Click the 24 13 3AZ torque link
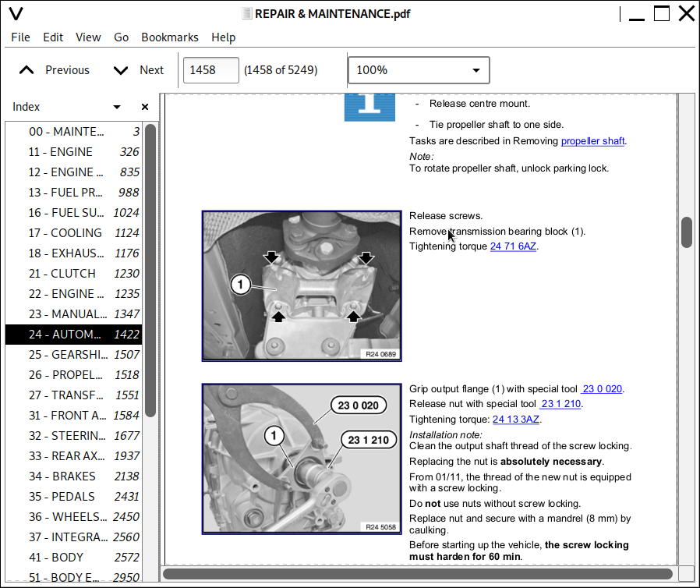This screenshot has width=700, height=588. coord(515,420)
